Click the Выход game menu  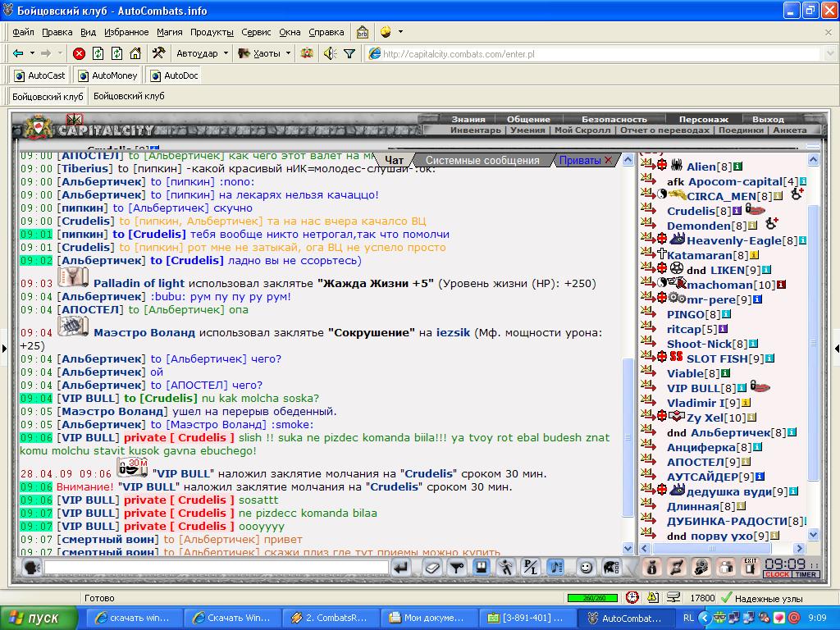768,119
